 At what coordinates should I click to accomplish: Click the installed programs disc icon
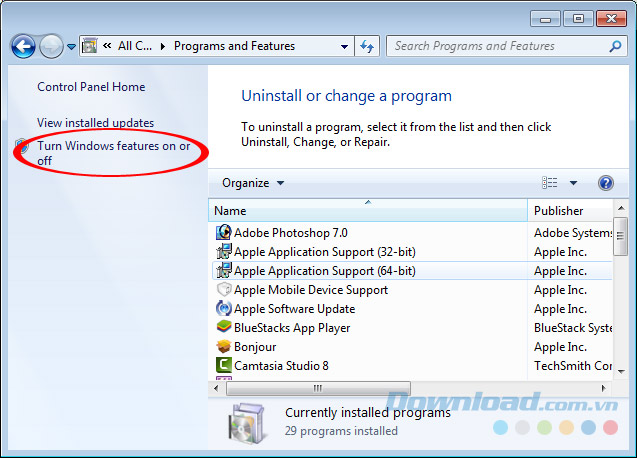click(247, 423)
